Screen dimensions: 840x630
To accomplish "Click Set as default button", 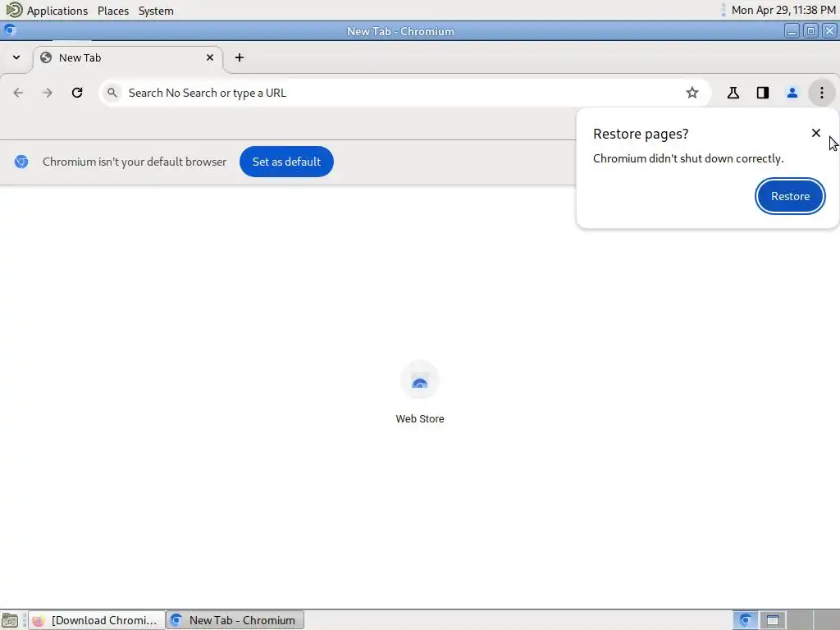I will tap(286, 162).
